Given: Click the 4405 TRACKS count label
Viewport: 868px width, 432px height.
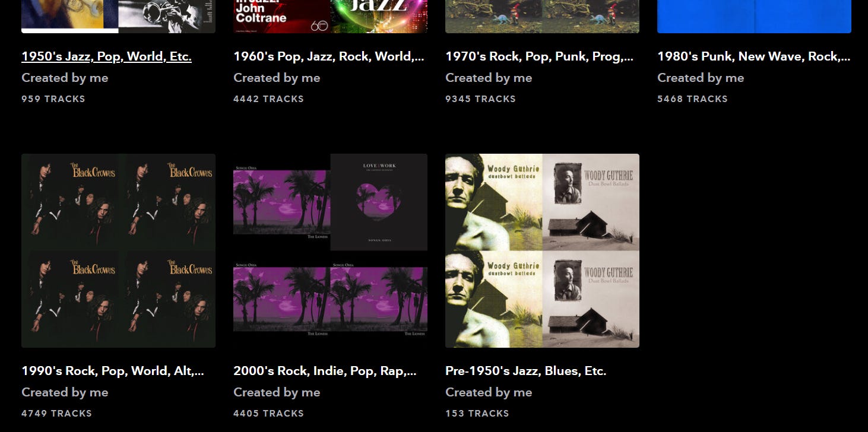Looking at the screenshot, I should [x=268, y=414].
